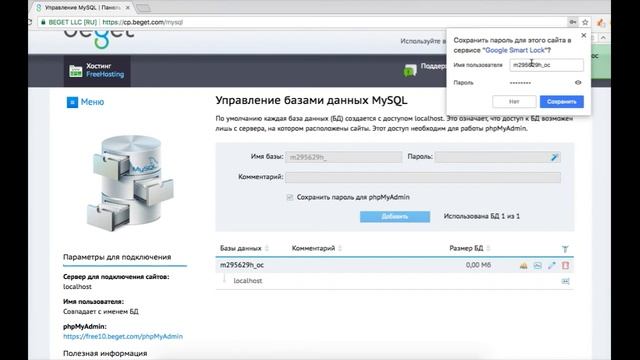Viewport: 640px width, 360px height.
Task: Click the Имя базы input field
Action: [344, 157]
